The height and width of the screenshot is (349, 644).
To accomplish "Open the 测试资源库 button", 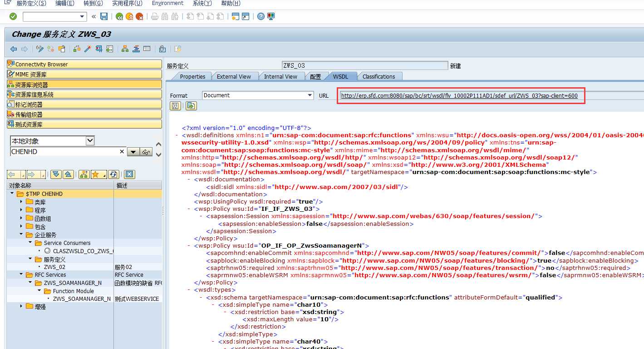I will click(x=84, y=124).
